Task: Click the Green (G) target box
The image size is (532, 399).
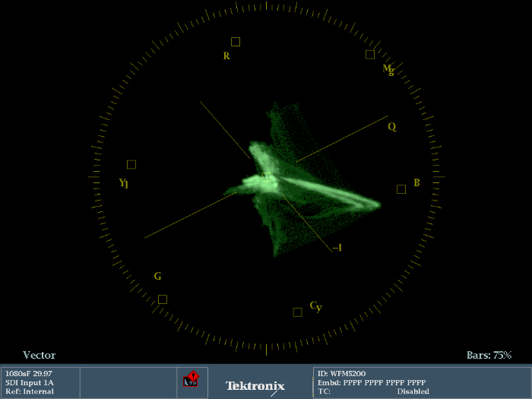Action: (x=163, y=299)
